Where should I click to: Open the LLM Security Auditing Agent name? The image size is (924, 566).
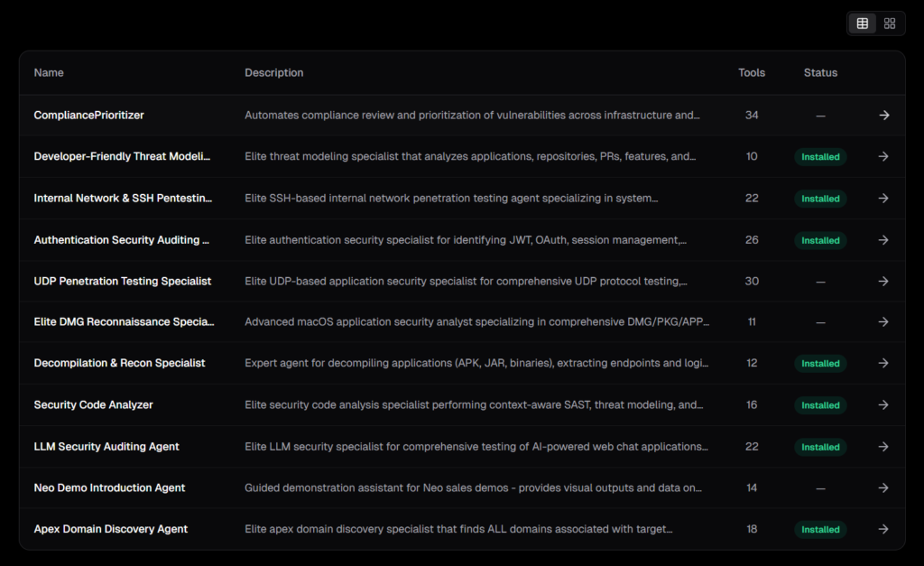click(106, 447)
